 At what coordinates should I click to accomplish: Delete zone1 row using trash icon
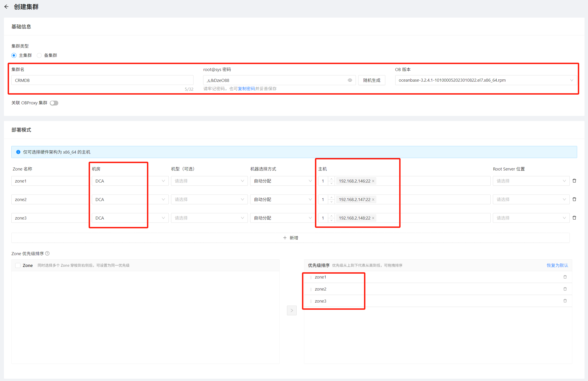point(574,181)
